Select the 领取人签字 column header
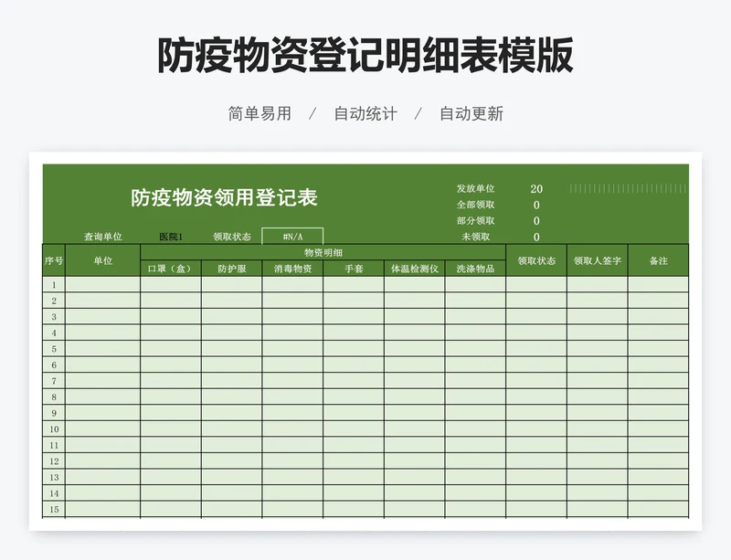The height and width of the screenshot is (560, 731). (x=598, y=260)
